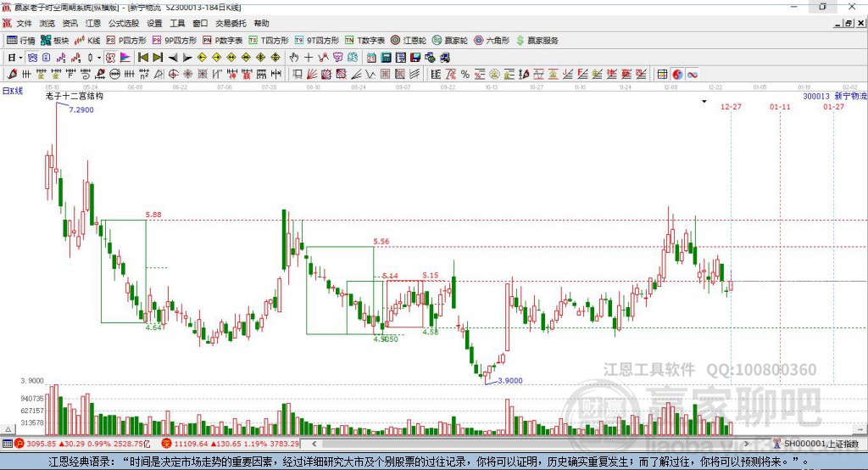Open the calculator icon
868x470 pixels.
(387, 58)
